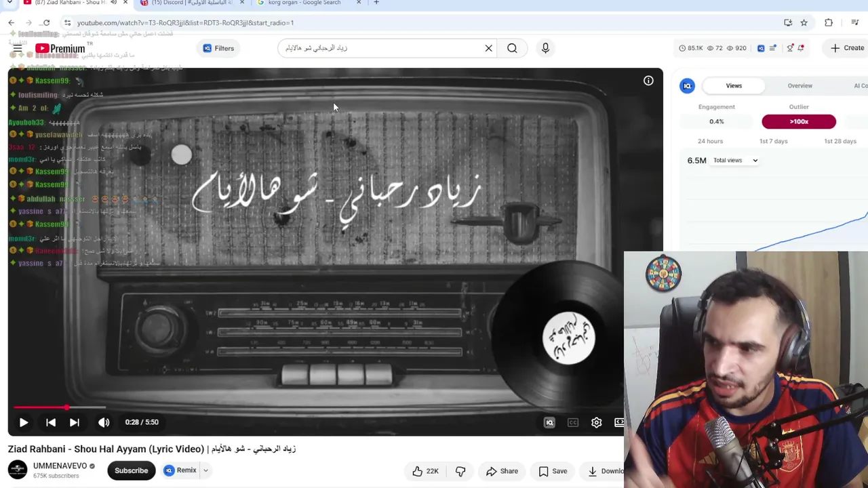Open the trophy achievements icon
Image resolution: width=868 pixels, height=488 pixels.
(790, 48)
